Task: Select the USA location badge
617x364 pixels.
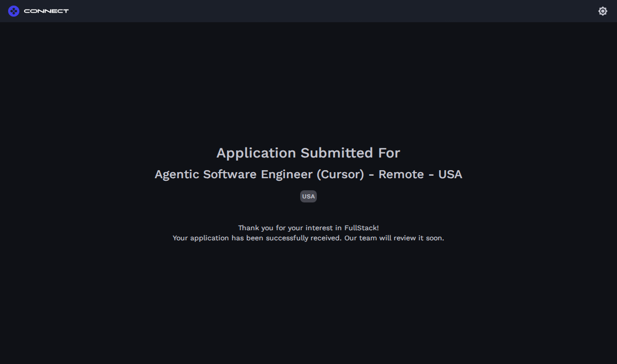Action: [308, 196]
